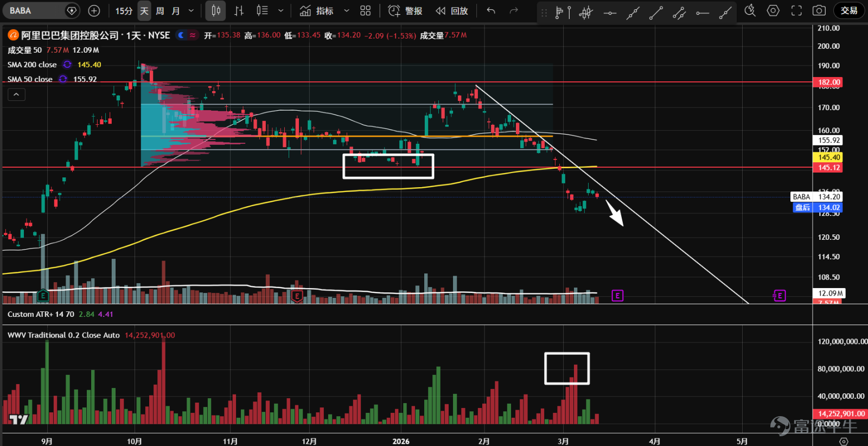Enter fullscreen mode
The image size is (868, 446).
796,10
